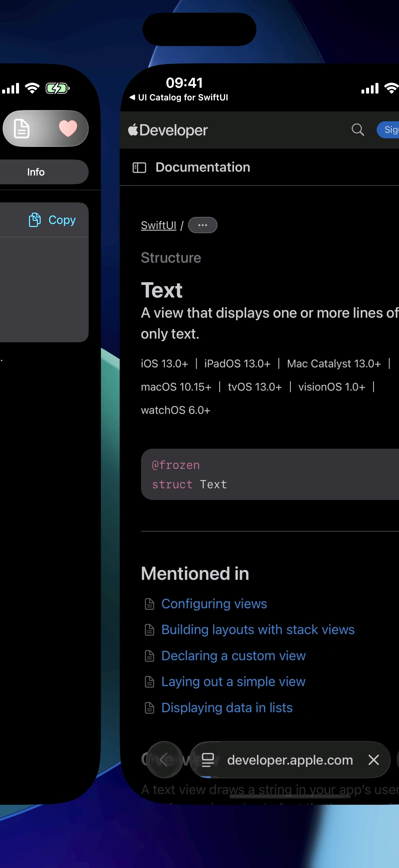Tap the Sign in button in header
This screenshot has height=868, width=399.
click(388, 130)
